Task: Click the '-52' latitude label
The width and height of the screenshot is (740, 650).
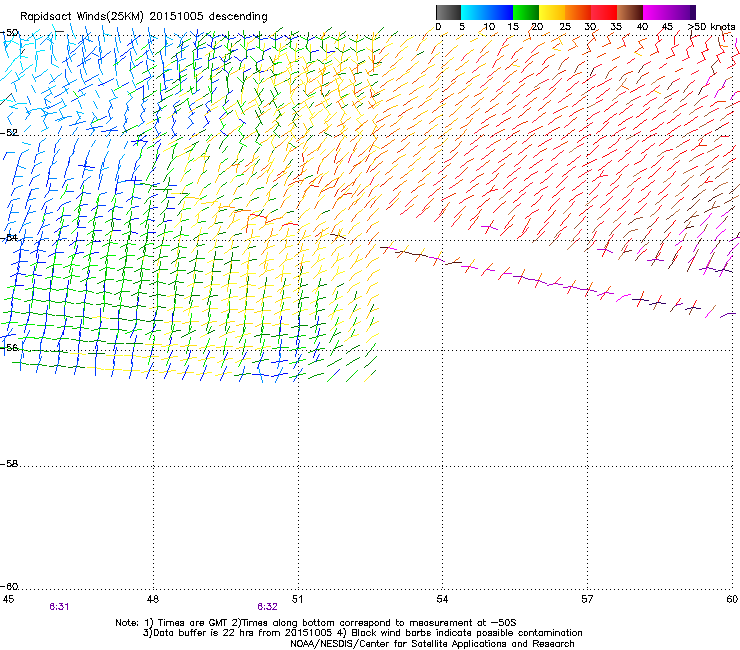Action: tap(9, 133)
